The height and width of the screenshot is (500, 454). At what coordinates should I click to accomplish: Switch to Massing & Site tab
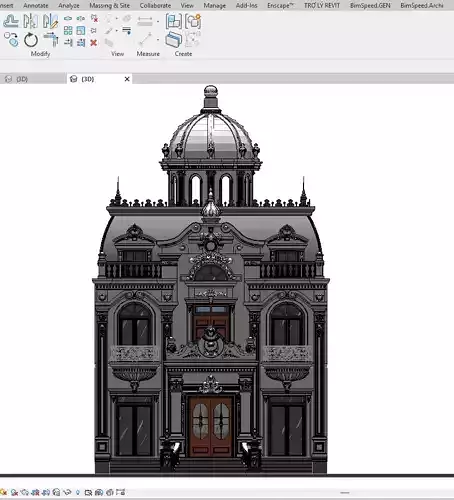[109, 6]
